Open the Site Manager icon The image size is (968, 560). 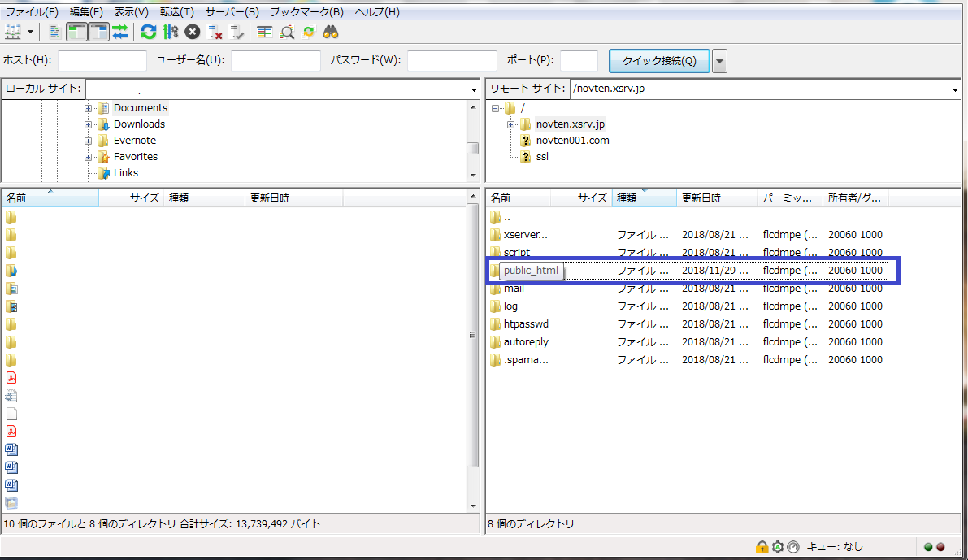coord(14,32)
